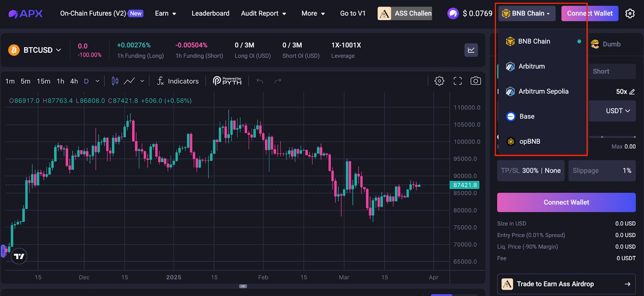This screenshot has width=644, height=296.
Task: Open the Earn menu dropdown
Action: coord(165,13)
